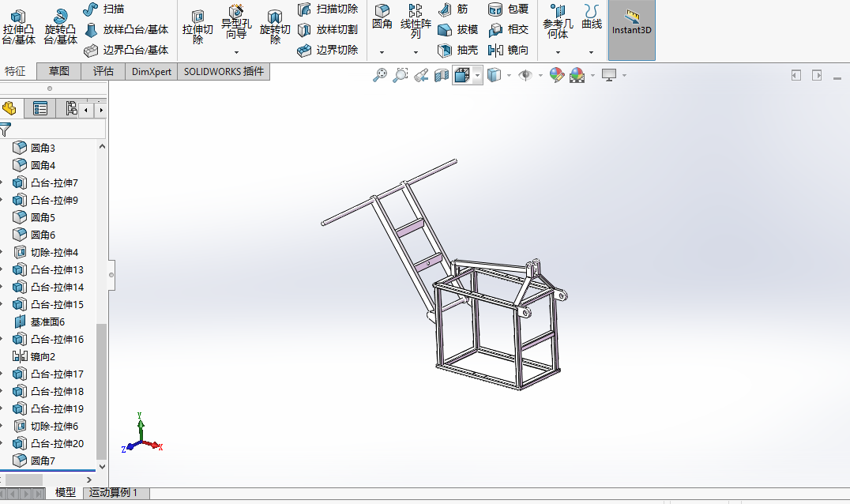This screenshot has width=850, height=504.
Task: Click the view settings monitor icon
Action: (x=609, y=75)
